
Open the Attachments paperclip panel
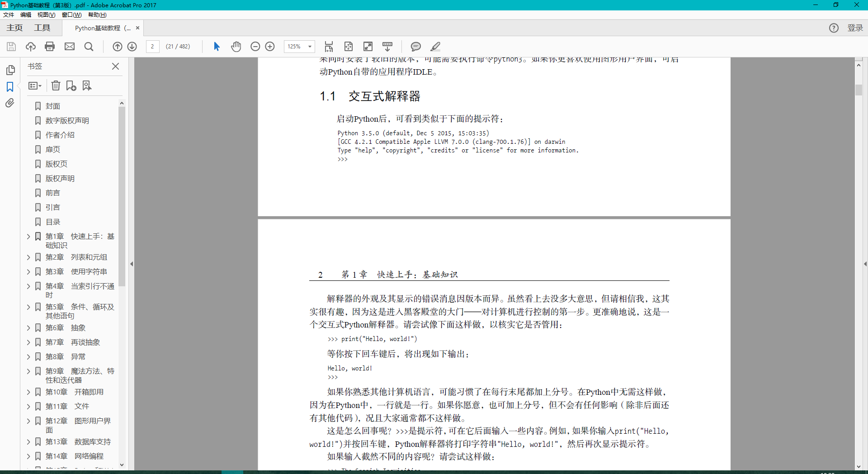click(10, 103)
